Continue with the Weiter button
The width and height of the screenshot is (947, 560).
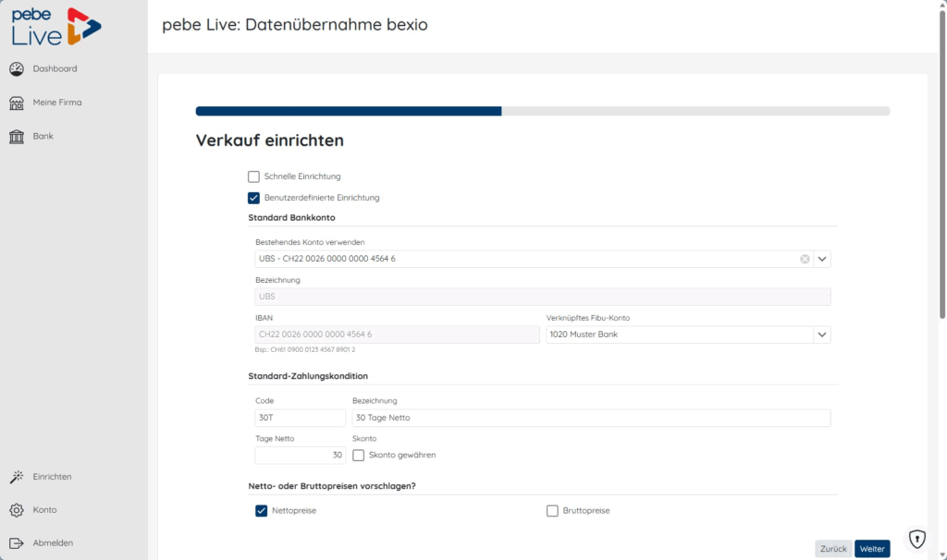click(x=872, y=549)
